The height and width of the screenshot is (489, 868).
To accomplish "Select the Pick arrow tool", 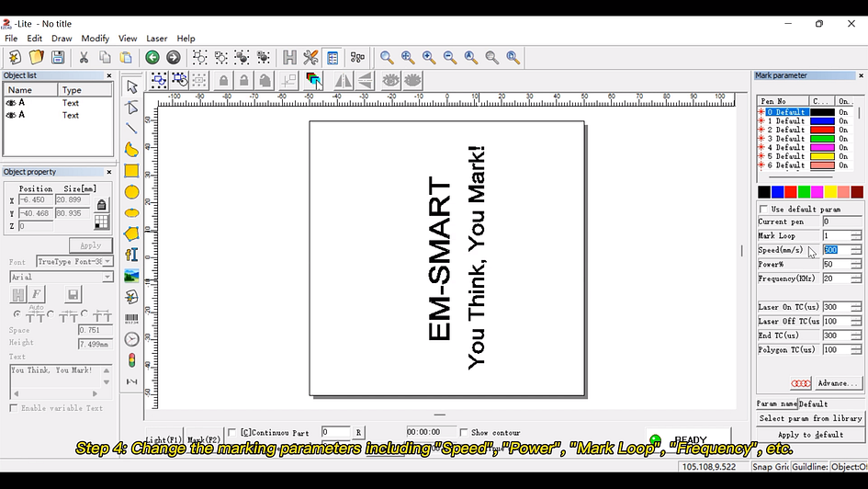I will 131,87.
